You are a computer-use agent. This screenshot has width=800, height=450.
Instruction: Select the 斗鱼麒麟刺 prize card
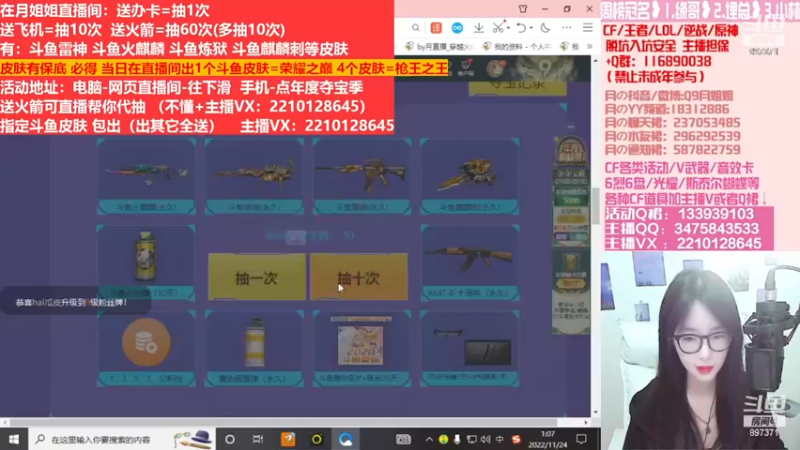coord(470,177)
